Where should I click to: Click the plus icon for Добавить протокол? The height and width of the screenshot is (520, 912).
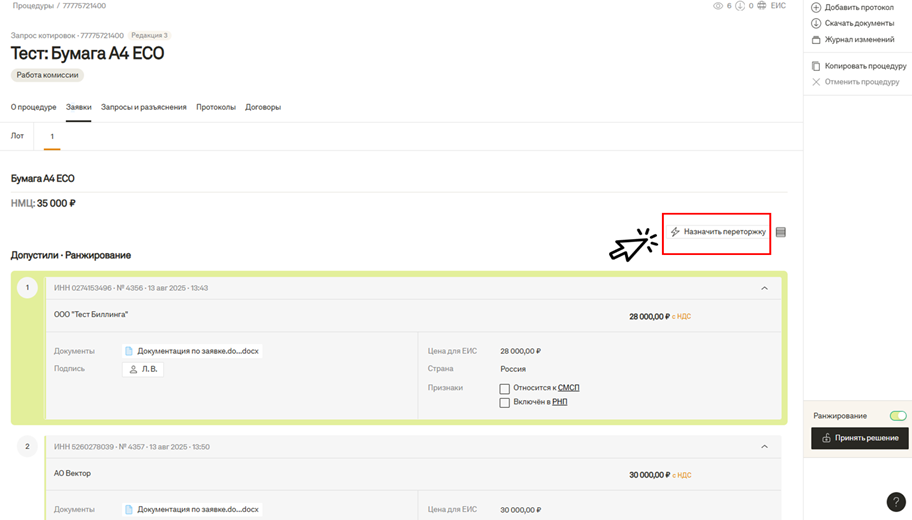click(x=816, y=7)
